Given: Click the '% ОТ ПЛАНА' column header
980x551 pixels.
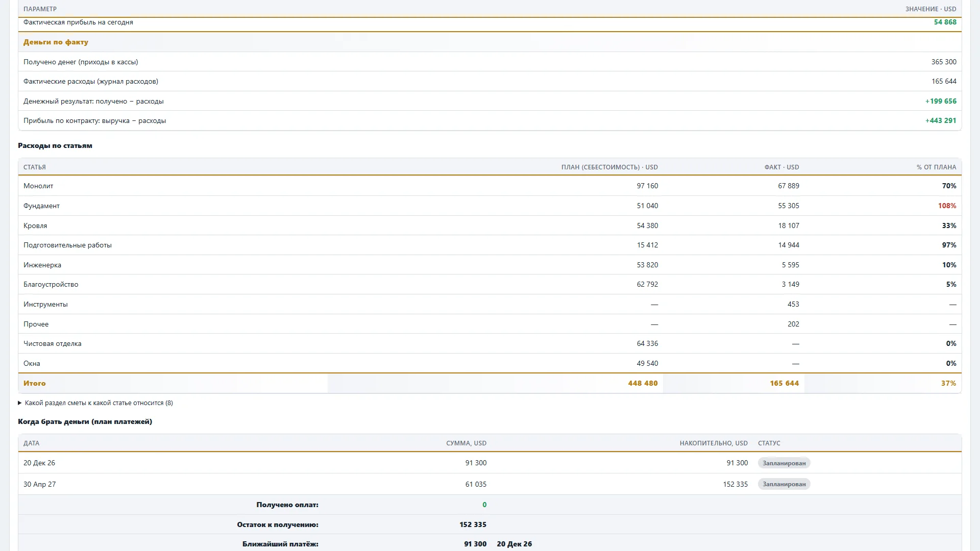Looking at the screenshot, I should (936, 167).
